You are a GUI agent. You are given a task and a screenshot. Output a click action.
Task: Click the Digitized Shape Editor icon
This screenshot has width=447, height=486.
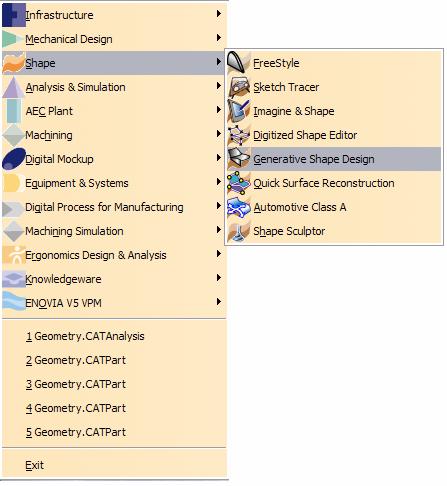click(x=238, y=135)
